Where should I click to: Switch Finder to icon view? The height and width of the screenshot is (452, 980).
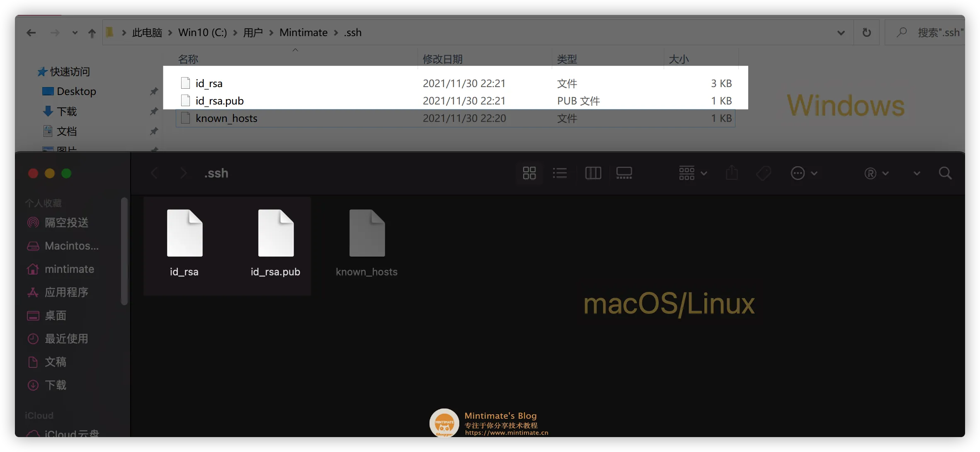coord(529,173)
